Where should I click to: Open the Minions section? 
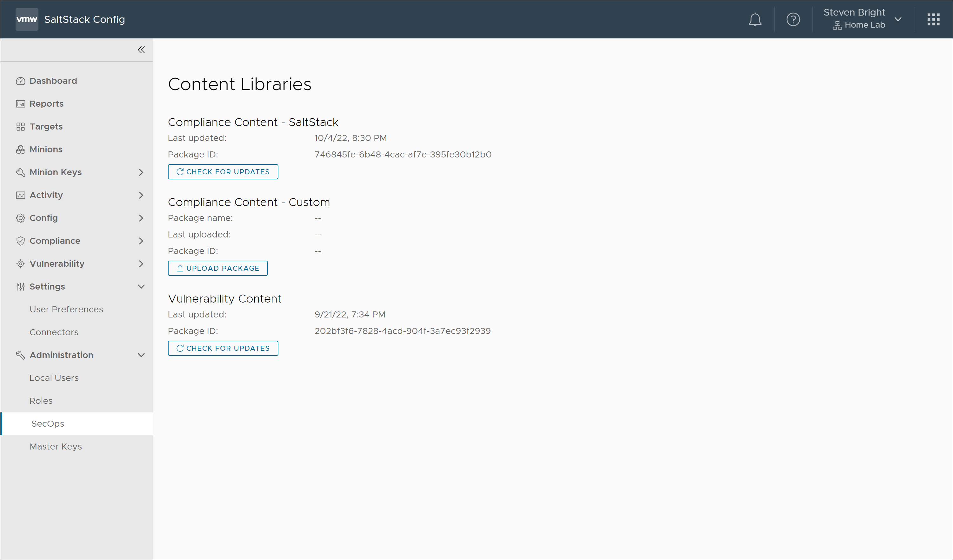45,149
